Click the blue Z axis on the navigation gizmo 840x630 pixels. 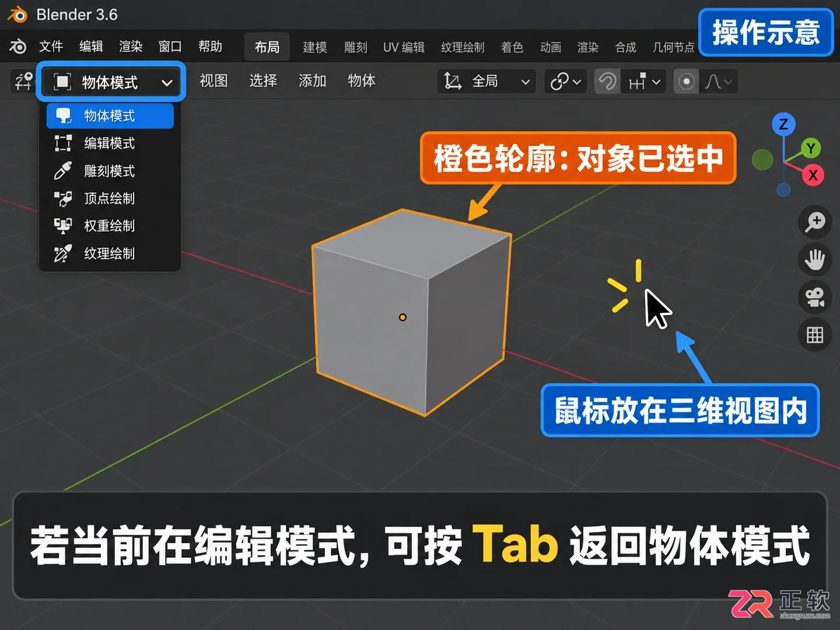783,124
